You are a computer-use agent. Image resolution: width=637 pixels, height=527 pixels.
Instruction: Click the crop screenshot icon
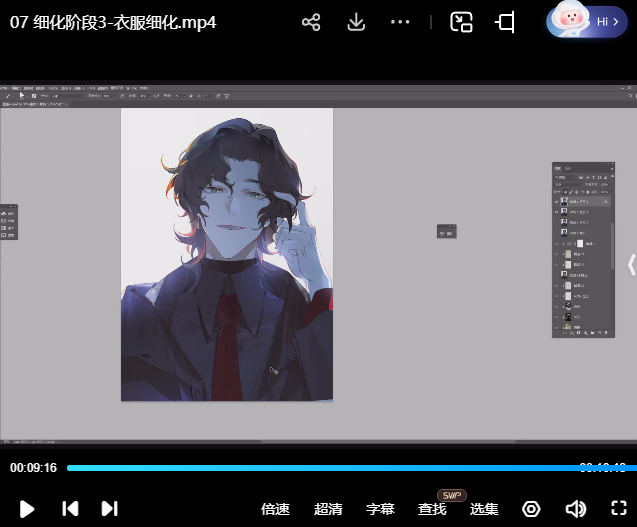pyautogui.click(x=505, y=22)
